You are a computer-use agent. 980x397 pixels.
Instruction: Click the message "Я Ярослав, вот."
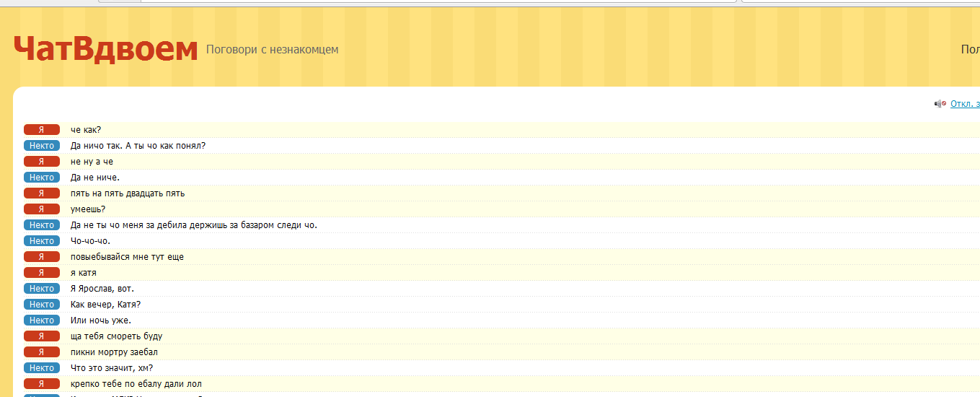[x=102, y=289]
